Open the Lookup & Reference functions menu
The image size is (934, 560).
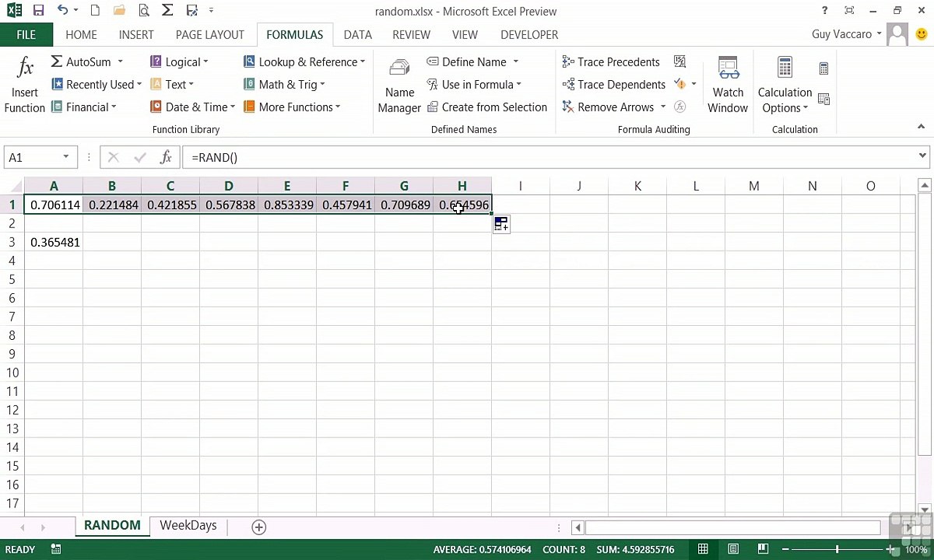[x=304, y=61]
